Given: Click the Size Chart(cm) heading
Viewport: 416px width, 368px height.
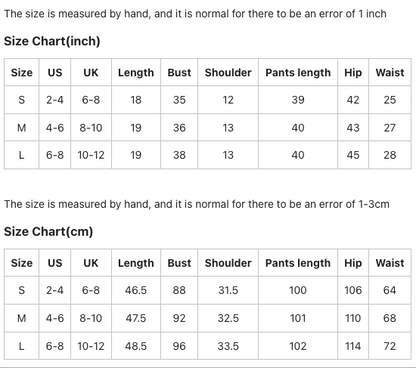Looking at the screenshot, I should click(x=48, y=231).
